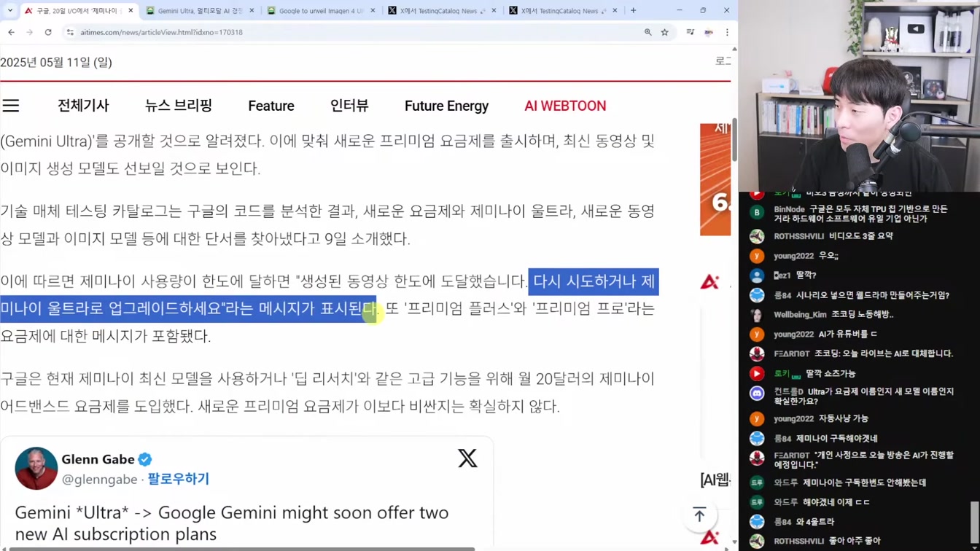Close the aitimes 구글 article tab
Image resolution: width=980 pixels, height=551 pixels.
point(131,11)
